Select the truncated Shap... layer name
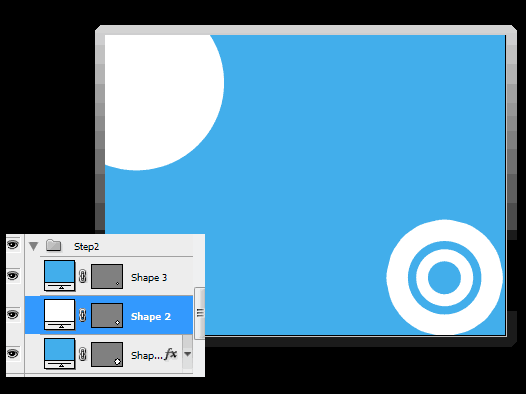 147,355
